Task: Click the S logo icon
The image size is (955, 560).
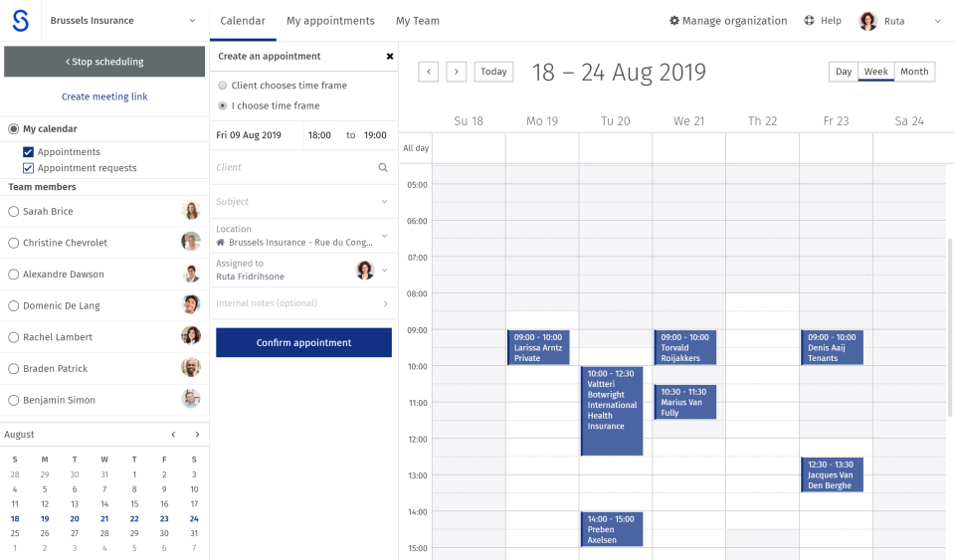Action: tap(21, 21)
